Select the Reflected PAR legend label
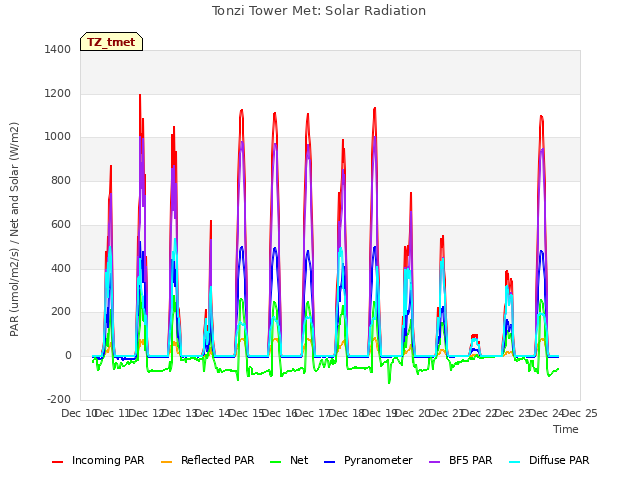 click(x=218, y=460)
